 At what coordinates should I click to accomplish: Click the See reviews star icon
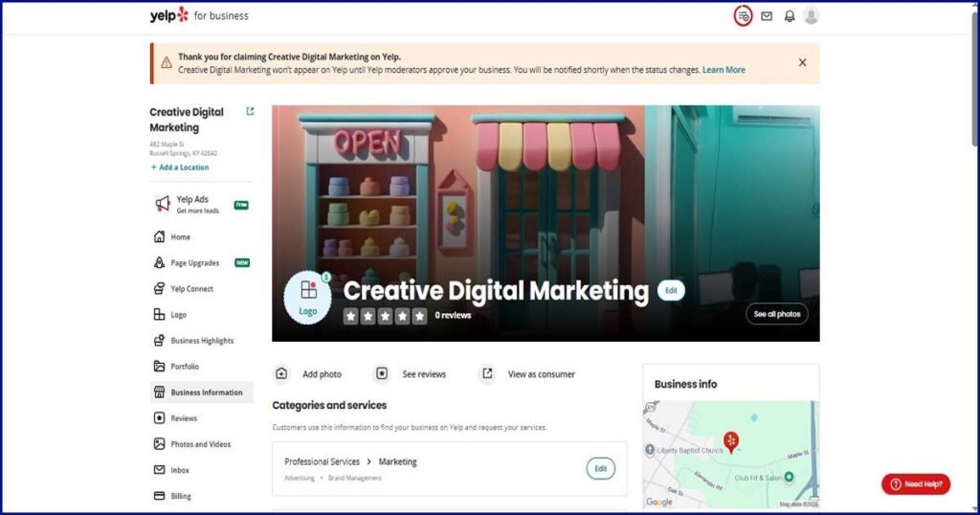click(381, 373)
